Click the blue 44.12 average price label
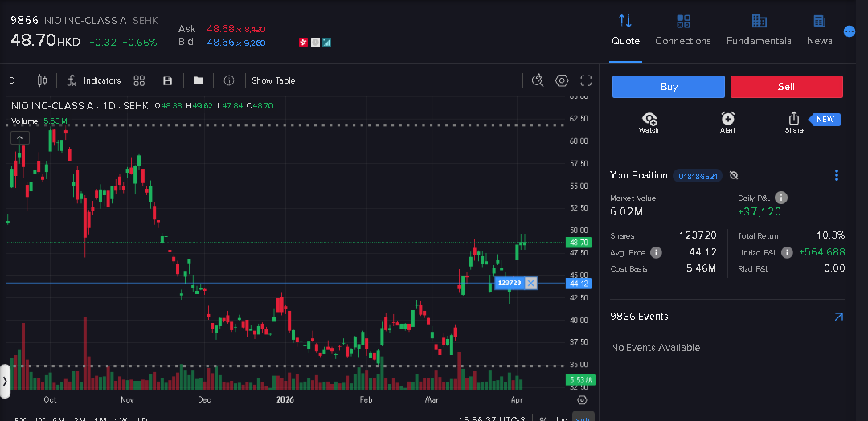 point(579,284)
